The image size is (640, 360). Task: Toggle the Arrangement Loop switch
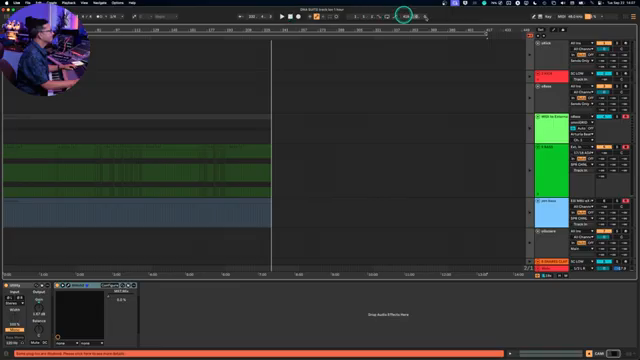pyautogui.click(x=387, y=17)
